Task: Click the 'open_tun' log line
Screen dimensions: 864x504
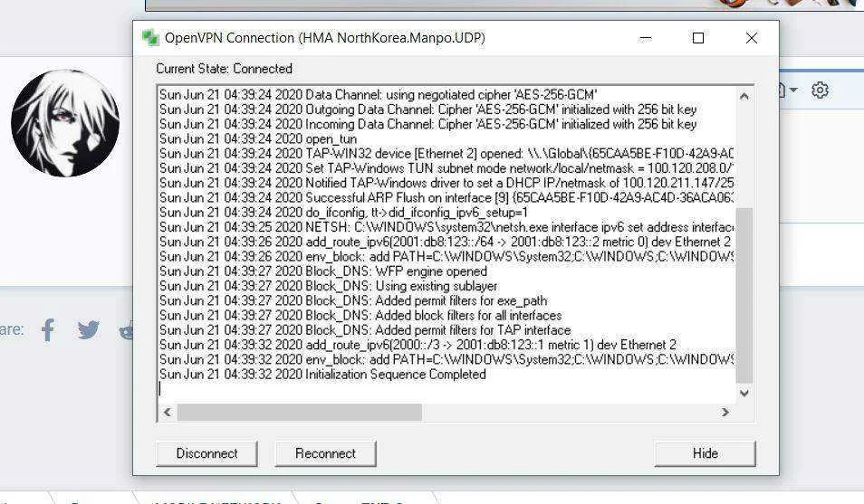Action: point(258,138)
